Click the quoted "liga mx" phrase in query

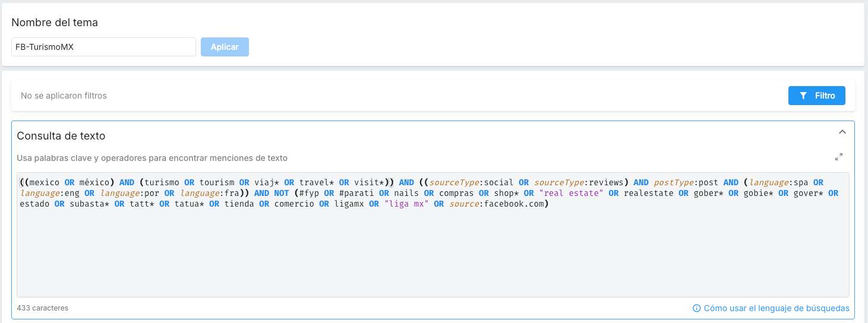click(406, 204)
